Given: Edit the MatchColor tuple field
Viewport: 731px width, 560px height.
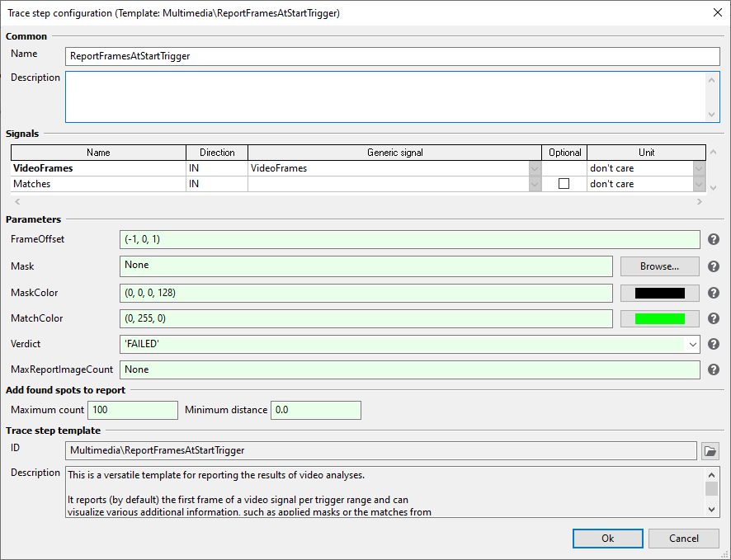Looking at the screenshot, I should [x=366, y=318].
